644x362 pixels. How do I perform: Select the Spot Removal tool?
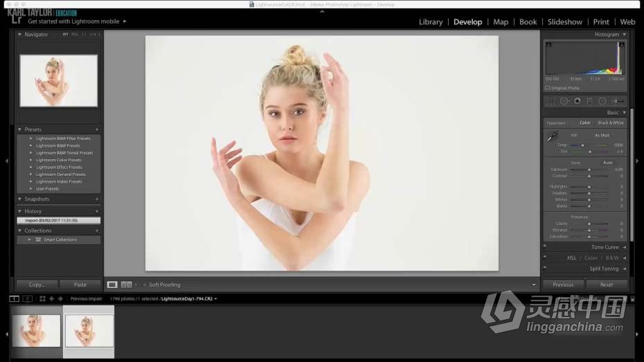click(x=564, y=101)
